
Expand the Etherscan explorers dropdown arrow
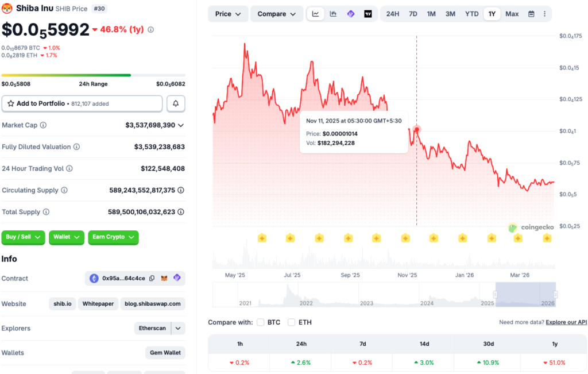179,328
